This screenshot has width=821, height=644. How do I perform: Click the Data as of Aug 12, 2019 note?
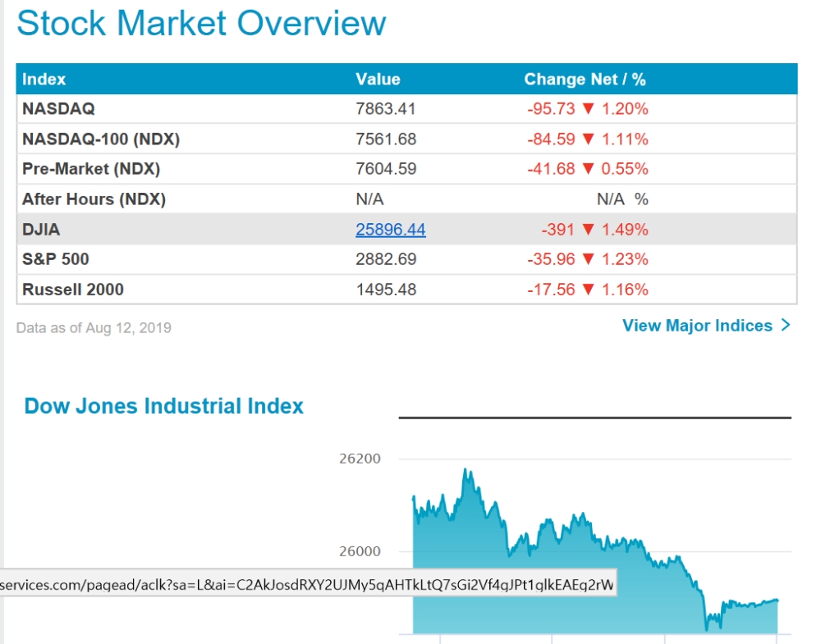(x=94, y=328)
